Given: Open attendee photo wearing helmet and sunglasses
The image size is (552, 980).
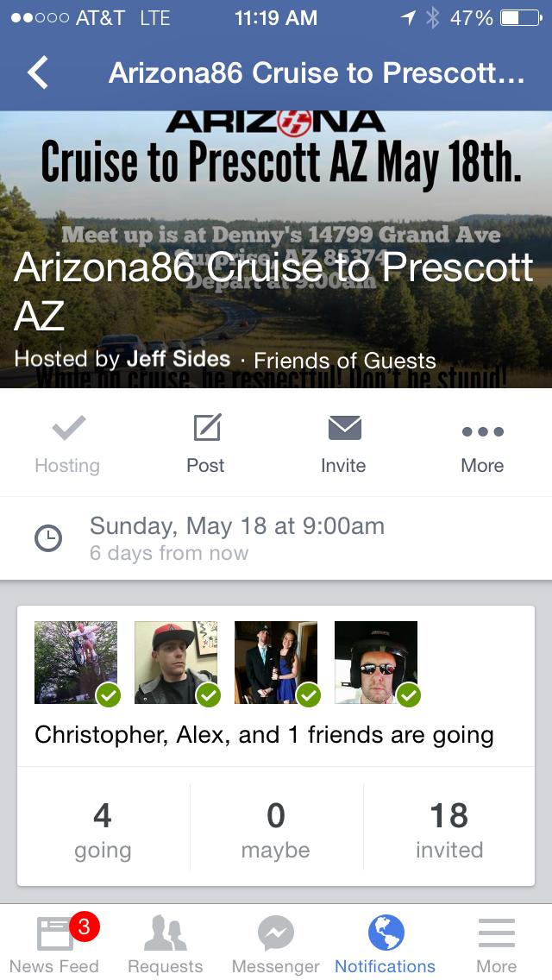Looking at the screenshot, I should [376, 663].
